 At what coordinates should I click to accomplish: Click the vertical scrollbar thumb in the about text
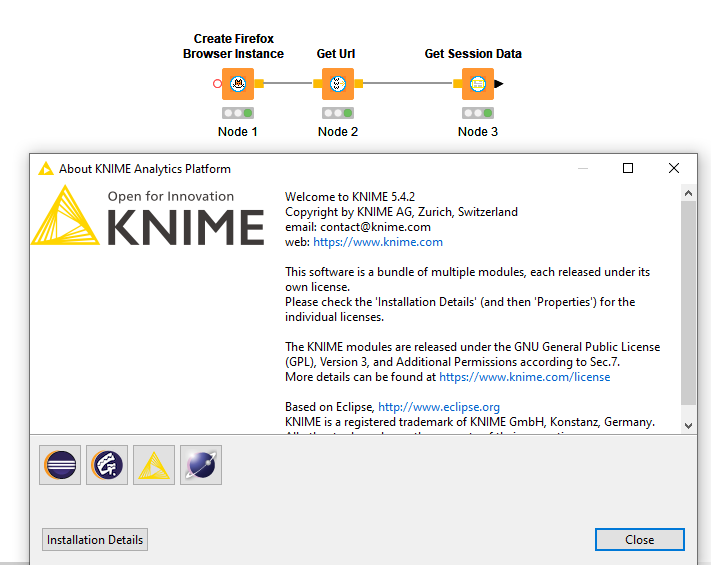coord(688,302)
